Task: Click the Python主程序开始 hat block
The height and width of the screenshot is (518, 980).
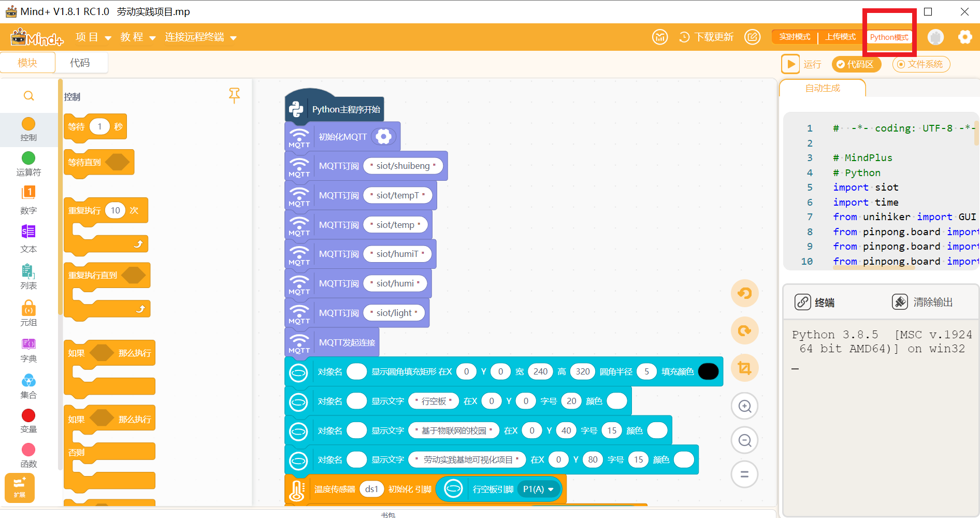Action: click(x=335, y=106)
